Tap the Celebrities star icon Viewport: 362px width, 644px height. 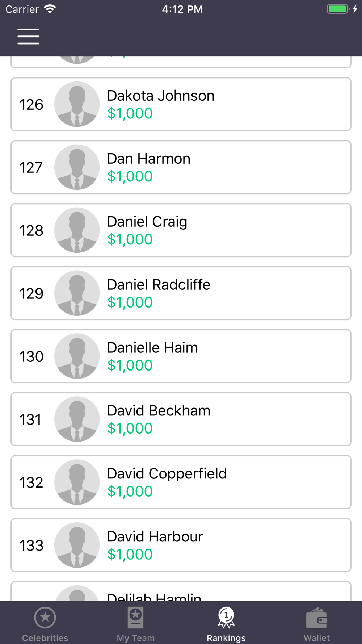45,617
